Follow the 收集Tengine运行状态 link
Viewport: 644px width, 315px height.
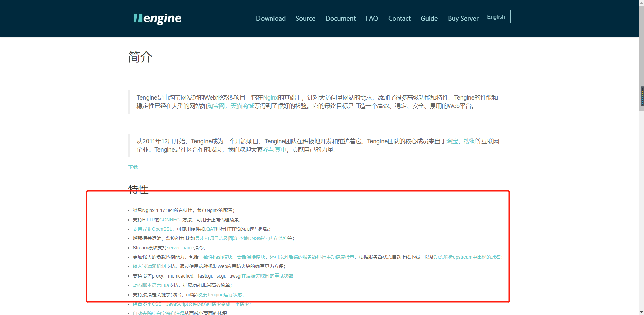(x=220, y=295)
